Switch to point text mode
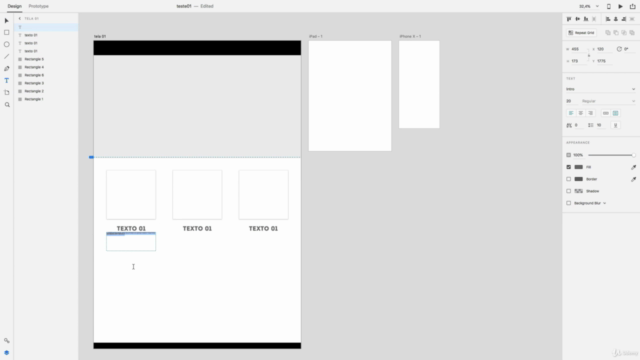Image resolution: width=640 pixels, height=360 pixels. point(606,113)
